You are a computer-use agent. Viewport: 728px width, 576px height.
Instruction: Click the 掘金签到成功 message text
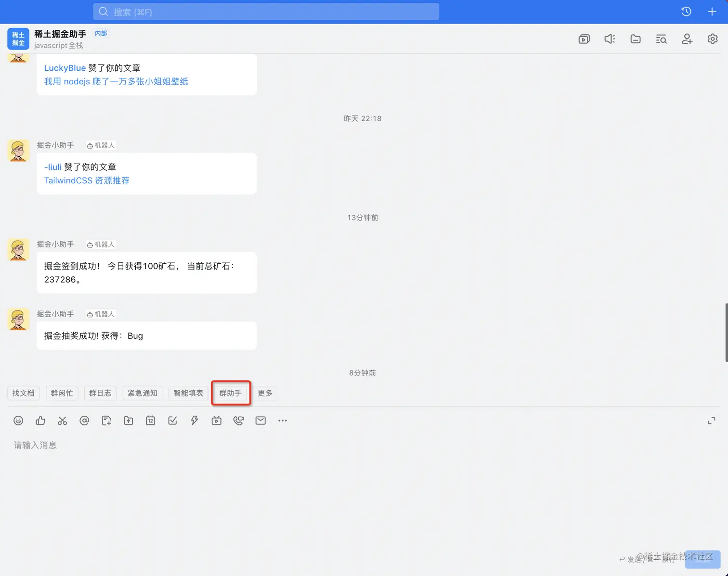click(x=139, y=273)
